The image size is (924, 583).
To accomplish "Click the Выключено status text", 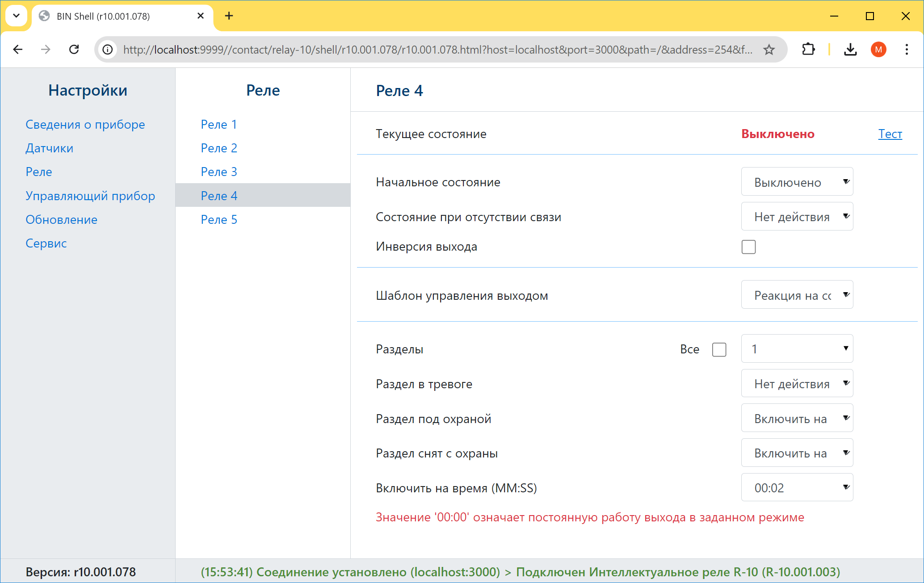I will [x=778, y=134].
